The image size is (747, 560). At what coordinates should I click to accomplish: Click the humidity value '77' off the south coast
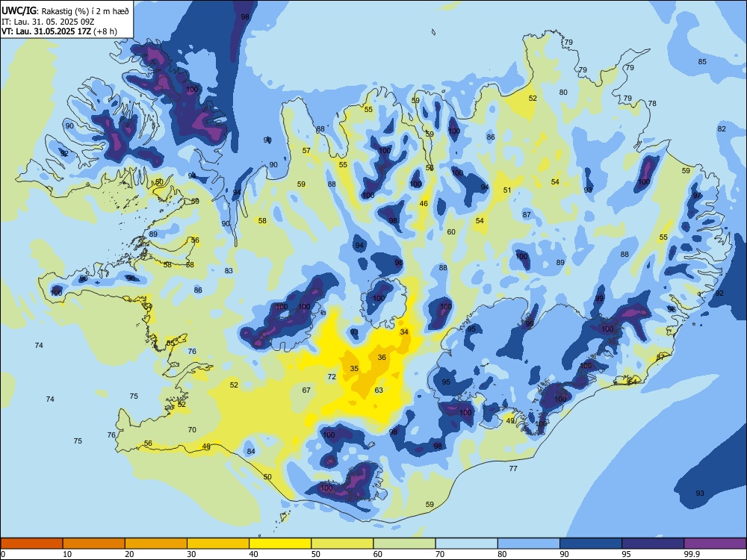[x=513, y=469]
